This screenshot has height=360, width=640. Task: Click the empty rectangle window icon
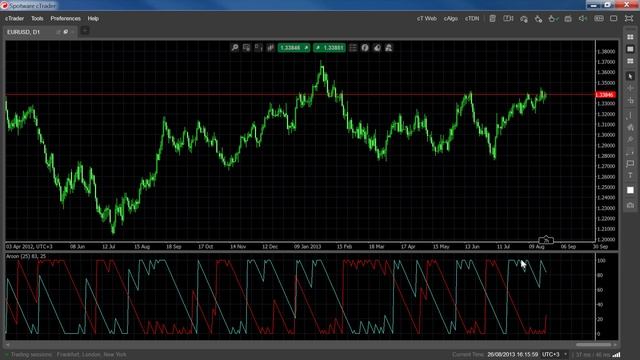[613, 18]
